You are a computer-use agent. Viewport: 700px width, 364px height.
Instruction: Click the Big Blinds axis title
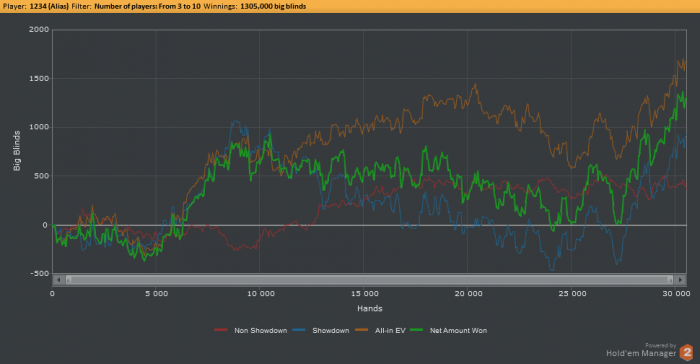(17, 151)
